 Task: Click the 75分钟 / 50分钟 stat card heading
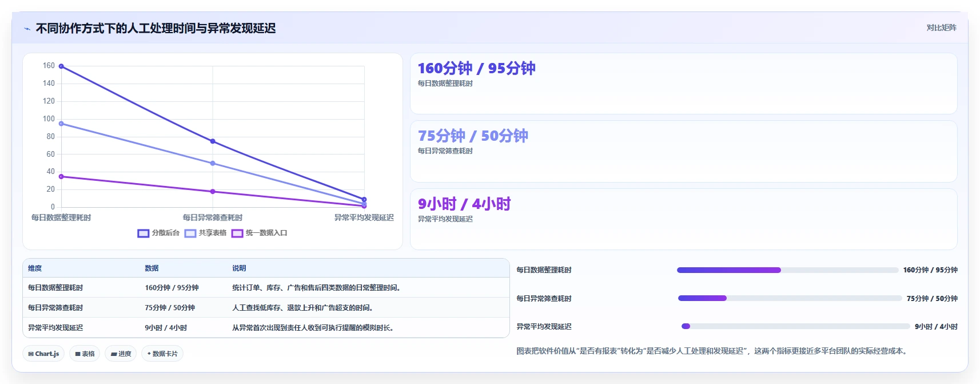(x=473, y=136)
